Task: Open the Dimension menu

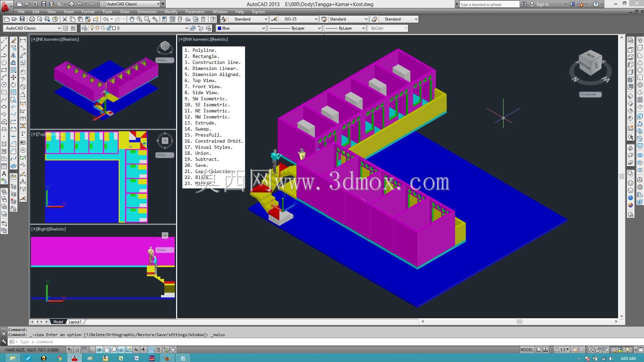Action: (147, 12)
